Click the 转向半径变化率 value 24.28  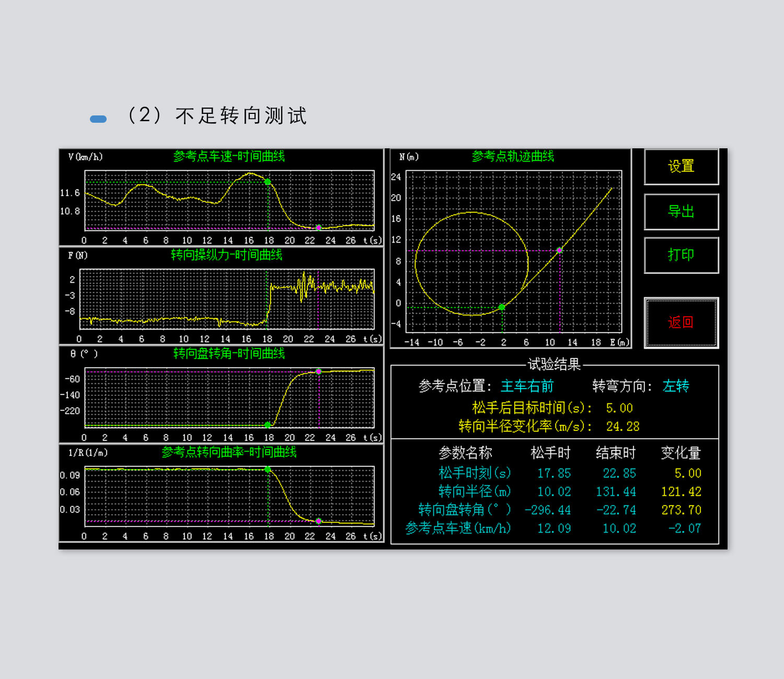coord(622,427)
